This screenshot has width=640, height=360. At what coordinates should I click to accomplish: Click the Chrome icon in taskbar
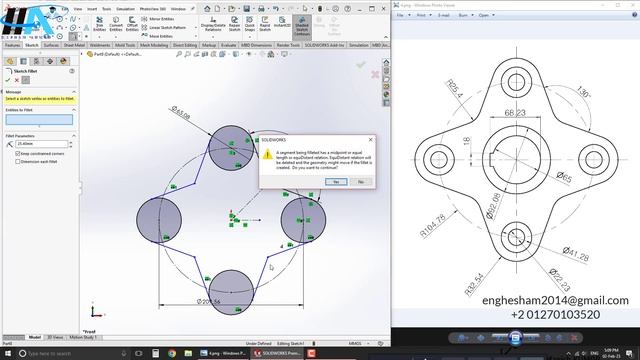[172, 353]
